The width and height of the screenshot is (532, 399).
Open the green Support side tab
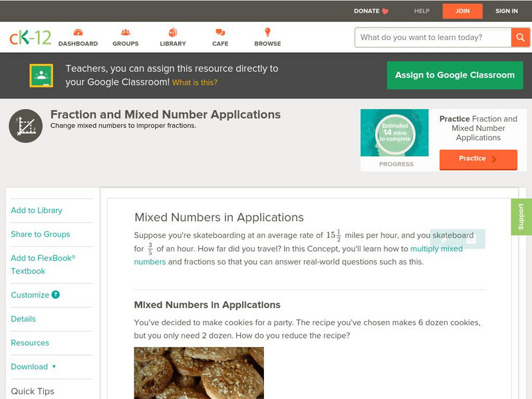521,217
